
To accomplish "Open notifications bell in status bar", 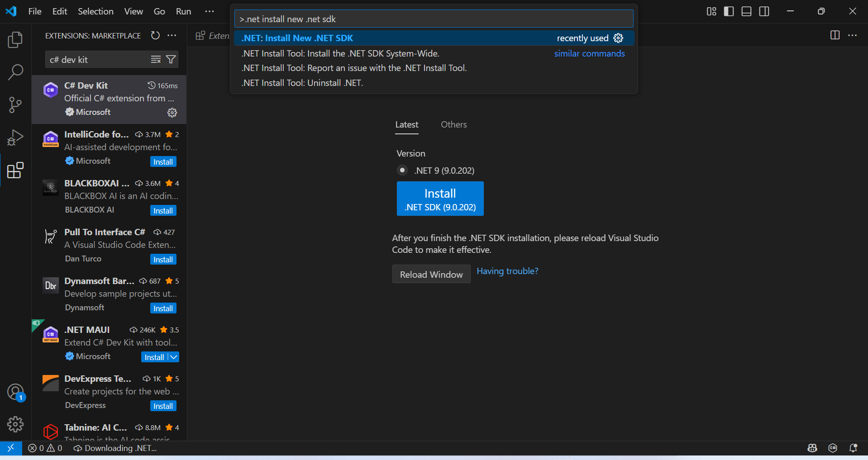I will (853, 448).
